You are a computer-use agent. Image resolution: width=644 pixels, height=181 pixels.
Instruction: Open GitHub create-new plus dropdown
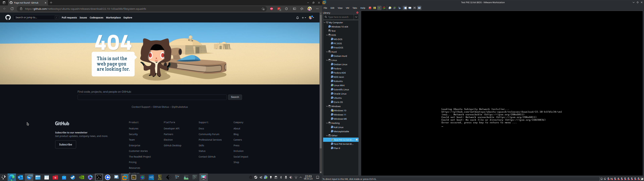[304, 18]
